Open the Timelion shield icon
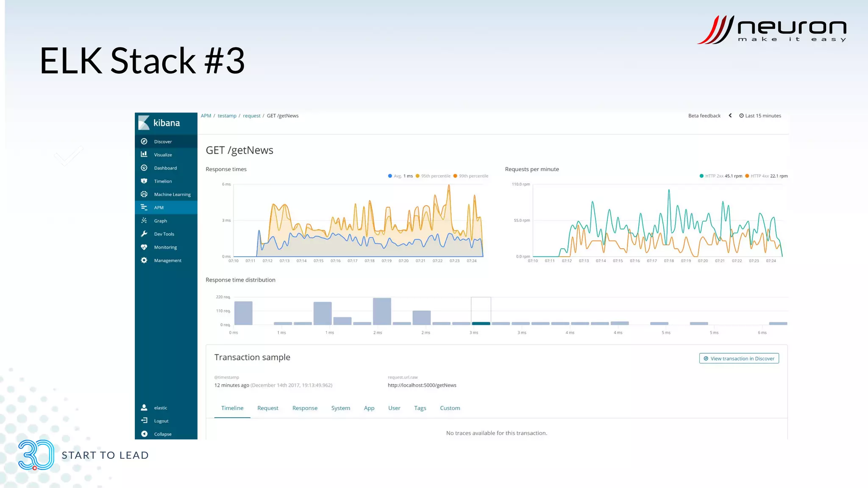This screenshot has height=488, width=868. [144, 181]
